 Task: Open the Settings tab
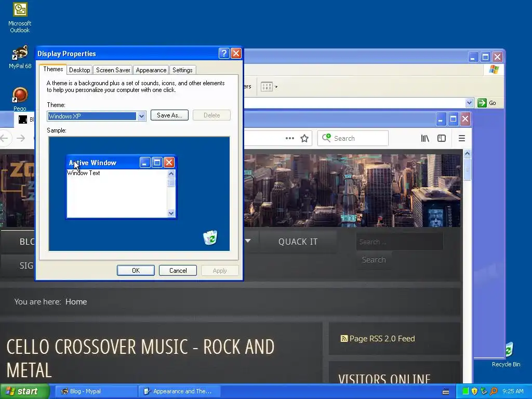[182, 70]
